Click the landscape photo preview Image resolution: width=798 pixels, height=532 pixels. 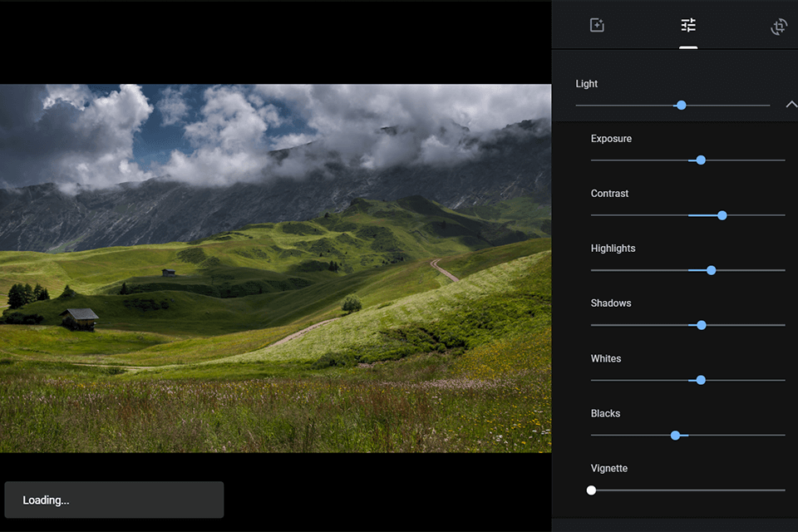(x=275, y=268)
